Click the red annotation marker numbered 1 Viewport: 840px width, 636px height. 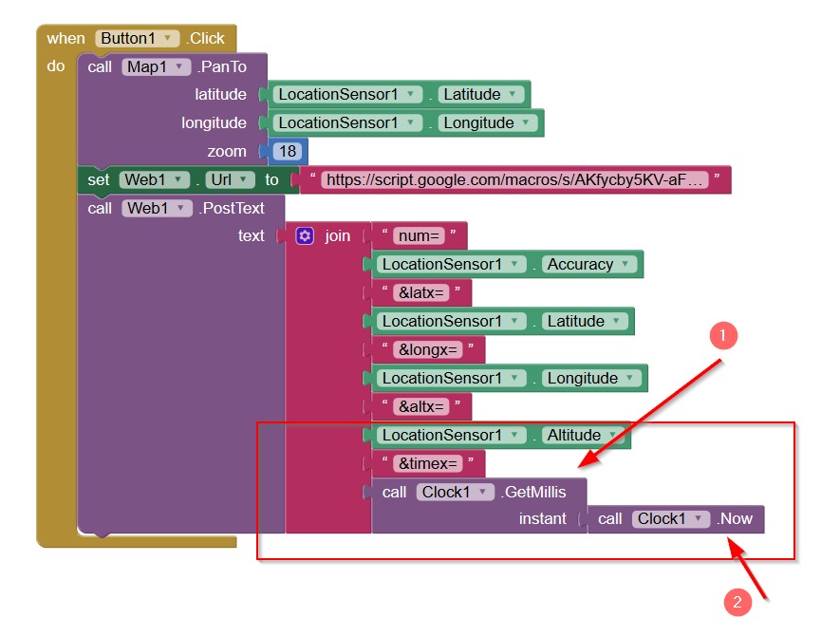click(x=724, y=335)
